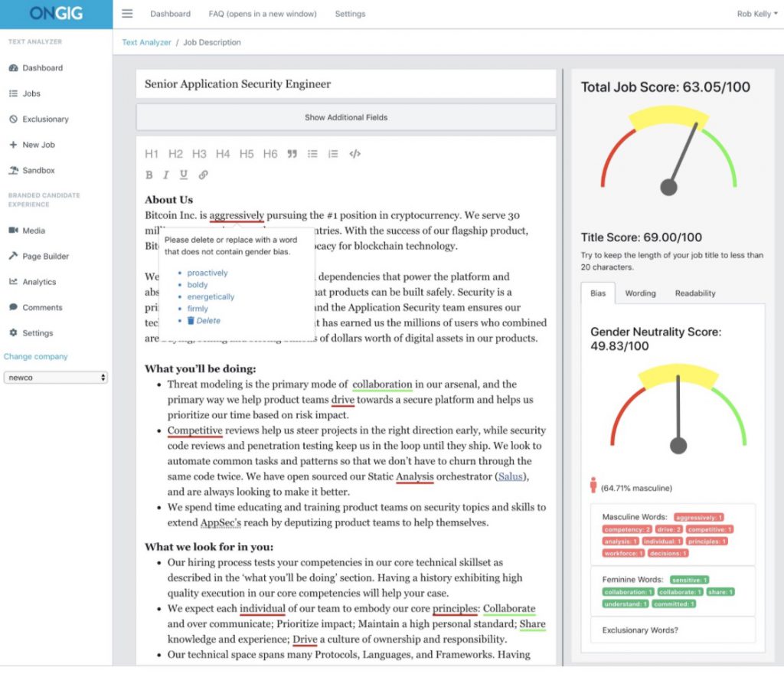The image size is (784, 674).
Task: Click the 'understand: 1' feminine tag
Action: tap(626, 604)
